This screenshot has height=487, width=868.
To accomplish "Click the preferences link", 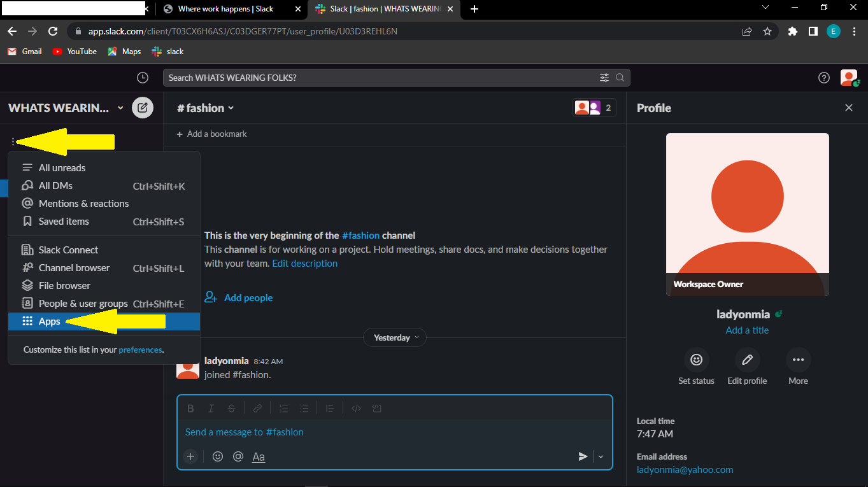I will click(140, 349).
